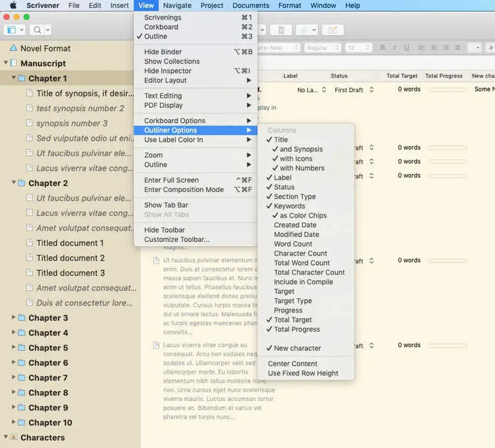
Task: Click document icon beside Titled document 1
Action: pyautogui.click(x=29, y=243)
